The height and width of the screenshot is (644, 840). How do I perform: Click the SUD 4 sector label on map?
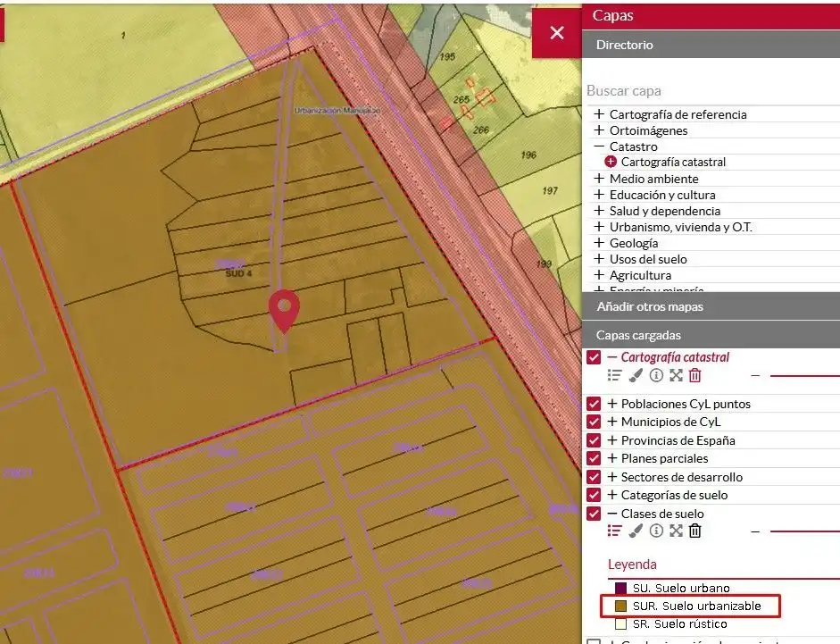238,273
